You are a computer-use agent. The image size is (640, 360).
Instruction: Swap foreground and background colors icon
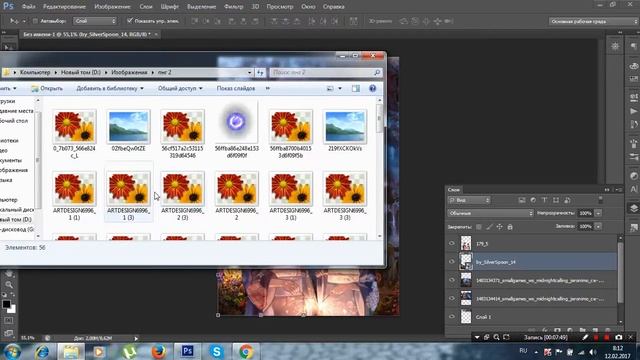point(13,295)
